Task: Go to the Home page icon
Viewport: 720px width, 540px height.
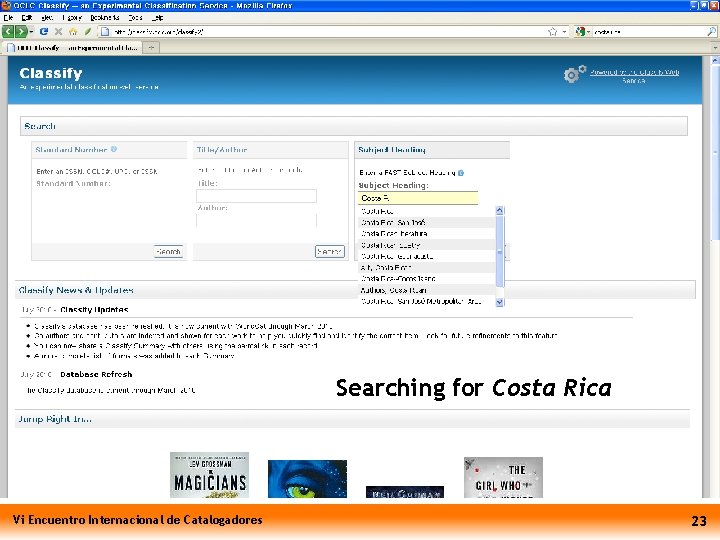Action: pos(73,32)
